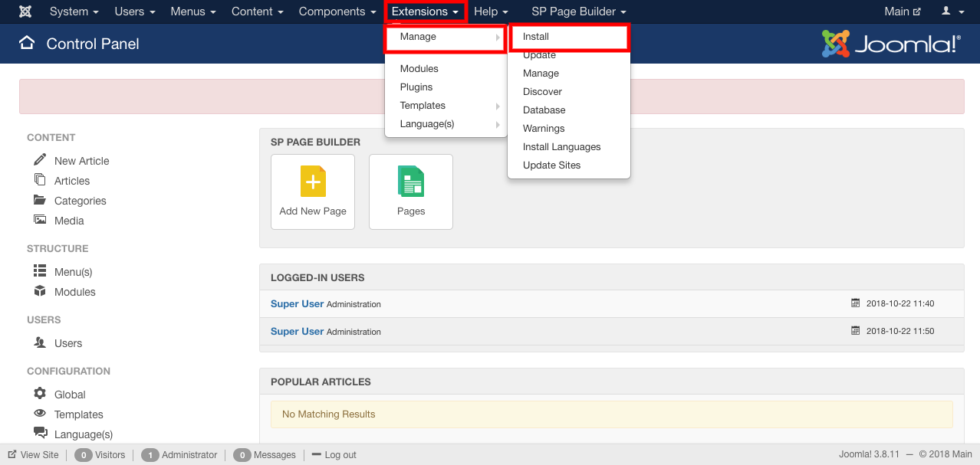The image size is (980, 465).
Task: Click the folder icon beside Categories
Action: point(40,200)
